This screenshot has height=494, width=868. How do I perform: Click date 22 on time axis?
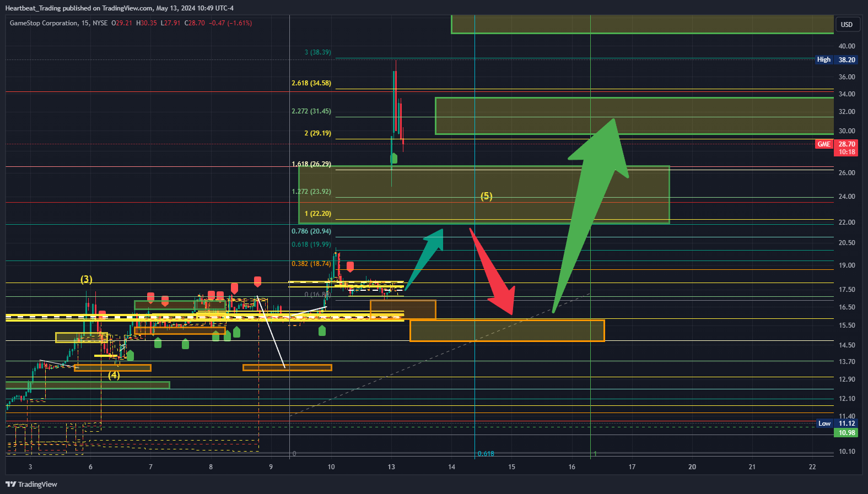pos(812,467)
